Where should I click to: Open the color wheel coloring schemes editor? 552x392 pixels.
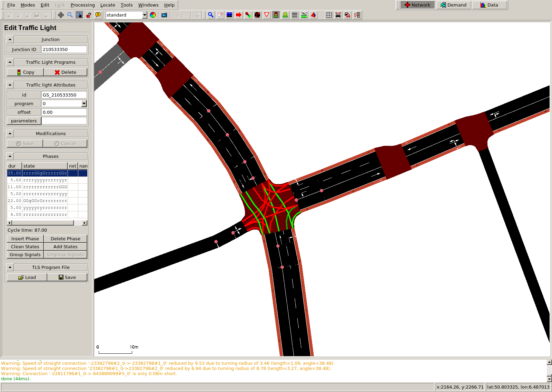pyautogui.click(x=153, y=15)
